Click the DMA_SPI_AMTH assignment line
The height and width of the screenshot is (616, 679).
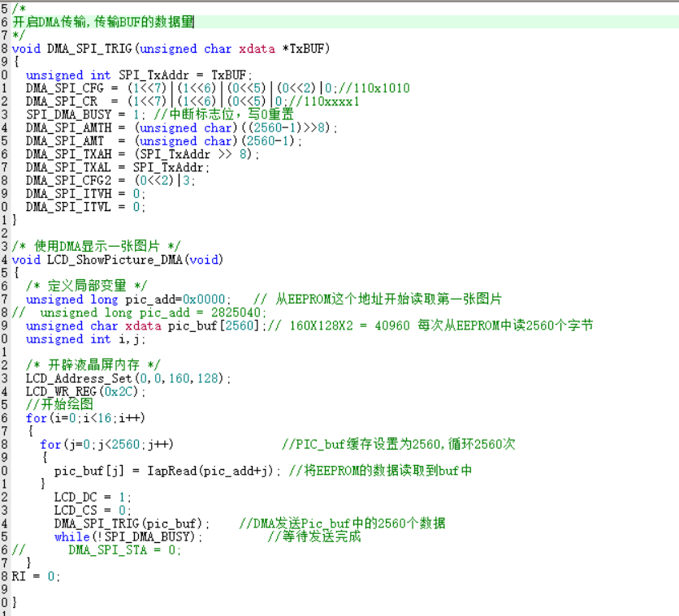point(181,127)
